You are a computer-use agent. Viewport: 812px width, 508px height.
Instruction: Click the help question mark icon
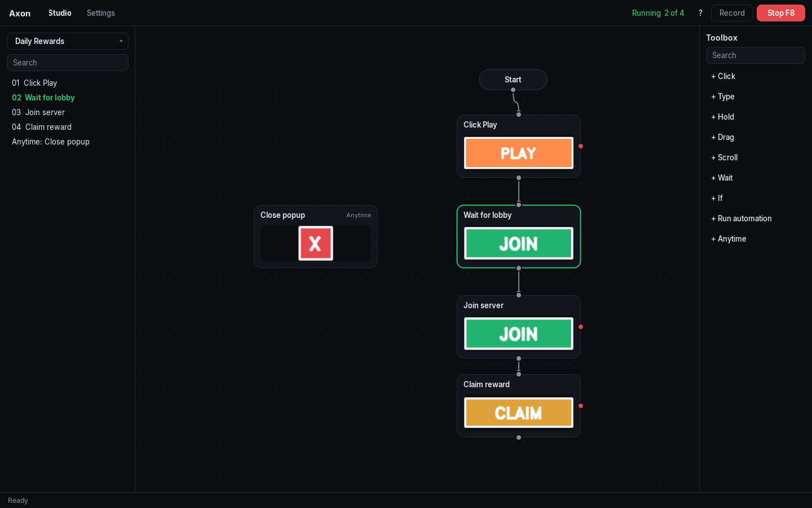700,13
